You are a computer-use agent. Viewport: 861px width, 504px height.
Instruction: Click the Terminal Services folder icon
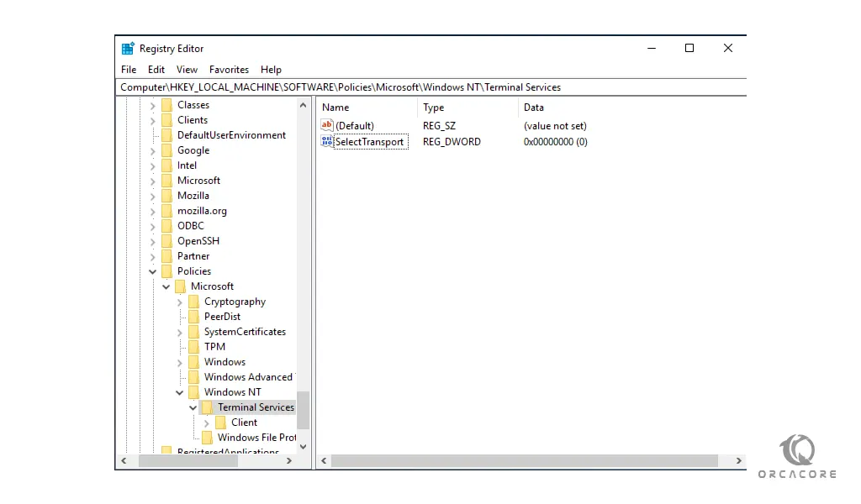click(207, 407)
